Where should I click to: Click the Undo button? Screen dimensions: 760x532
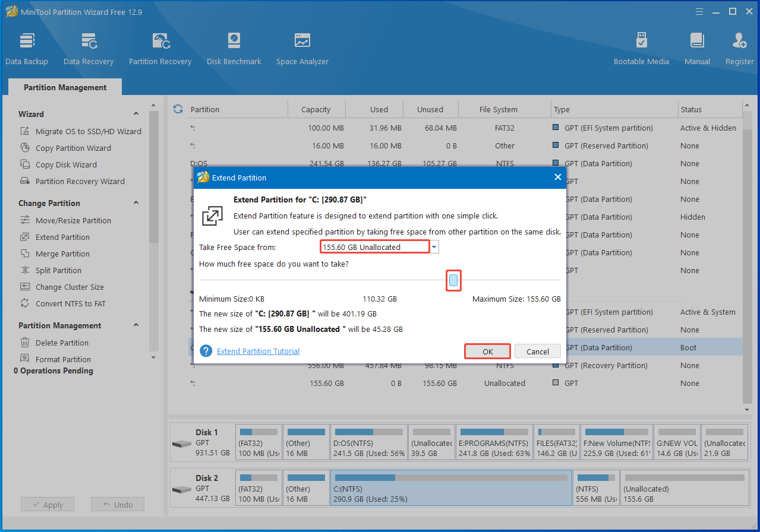pos(118,505)
